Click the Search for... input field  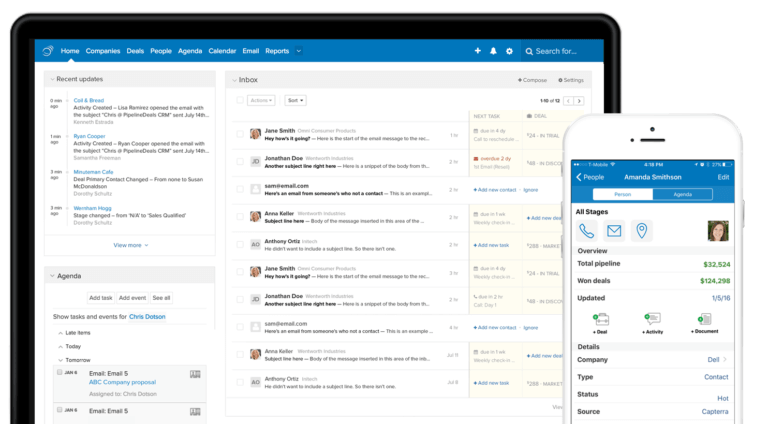[565, 51]
